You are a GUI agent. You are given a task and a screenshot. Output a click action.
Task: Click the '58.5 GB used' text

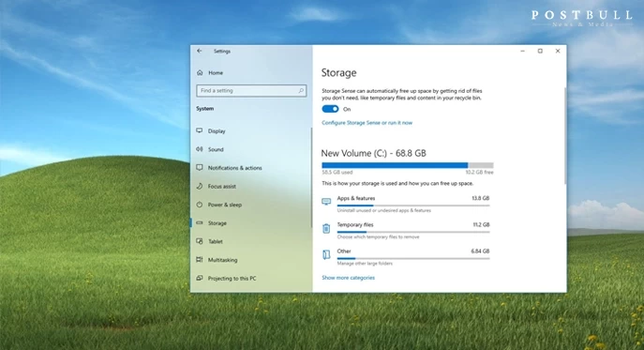point(337,173)
